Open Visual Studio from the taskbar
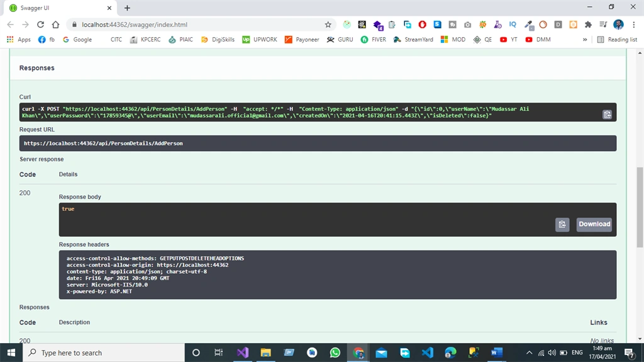This screenshot has width=644, height=362. pyautogui.click(x=242, y=353)
